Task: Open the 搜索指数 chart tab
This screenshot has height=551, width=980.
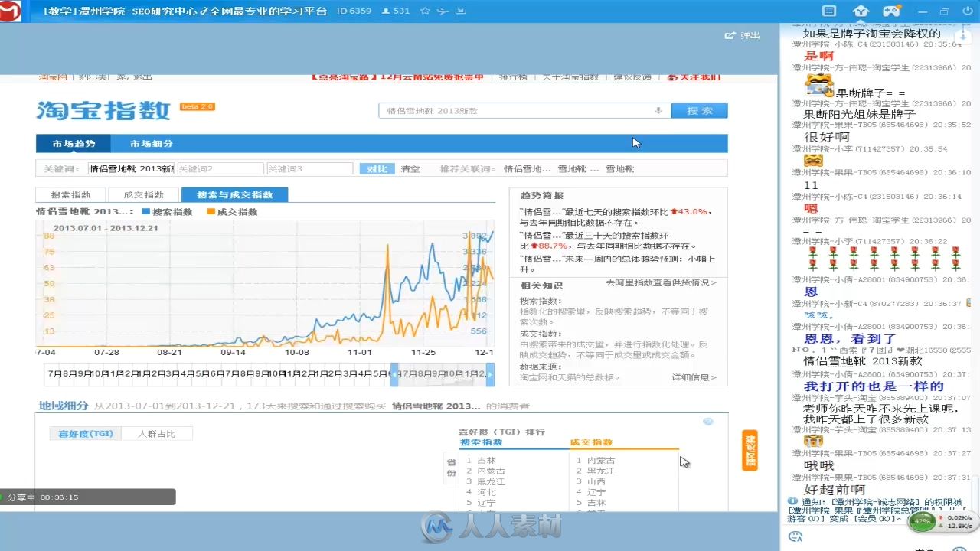Action: [70, 195]
